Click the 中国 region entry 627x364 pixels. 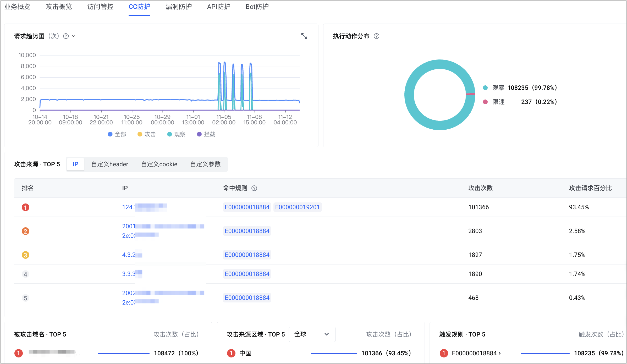245,353
